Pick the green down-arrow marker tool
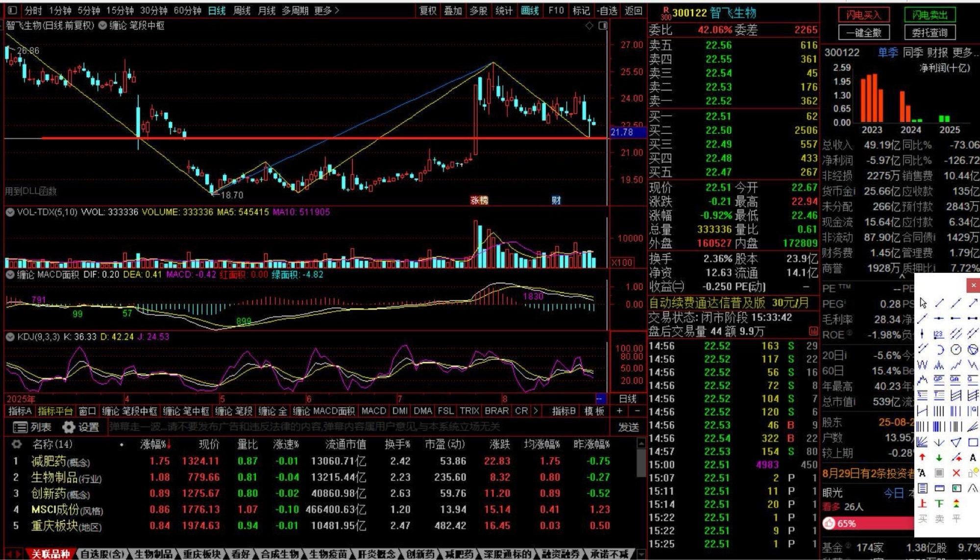The image size is (980, 560). 939,457
